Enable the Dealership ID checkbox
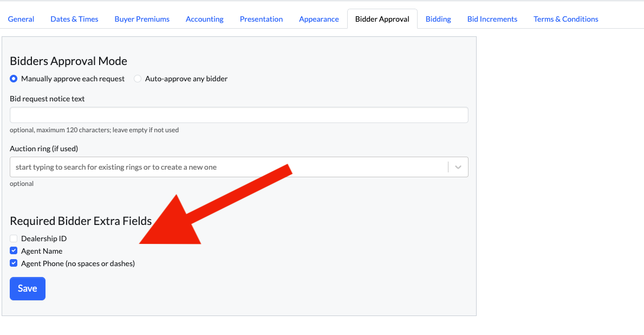 point(14,239)
